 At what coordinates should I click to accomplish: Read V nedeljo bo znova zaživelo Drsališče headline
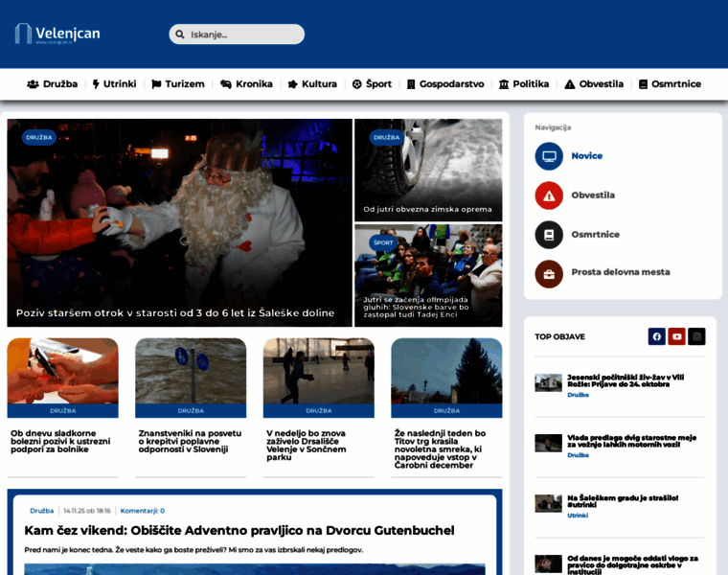pos(307,446)
